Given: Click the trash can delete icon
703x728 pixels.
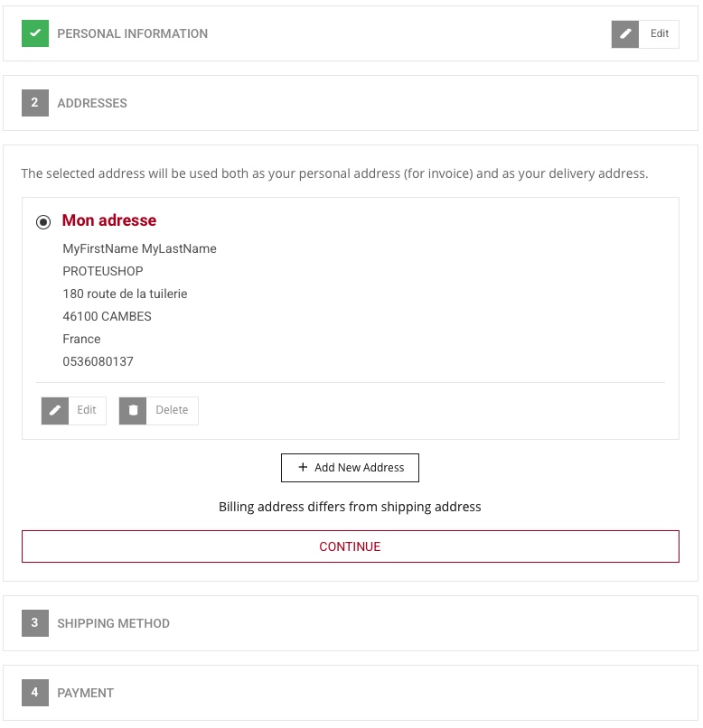Looking at the screenshot, I should pos(133,410).
